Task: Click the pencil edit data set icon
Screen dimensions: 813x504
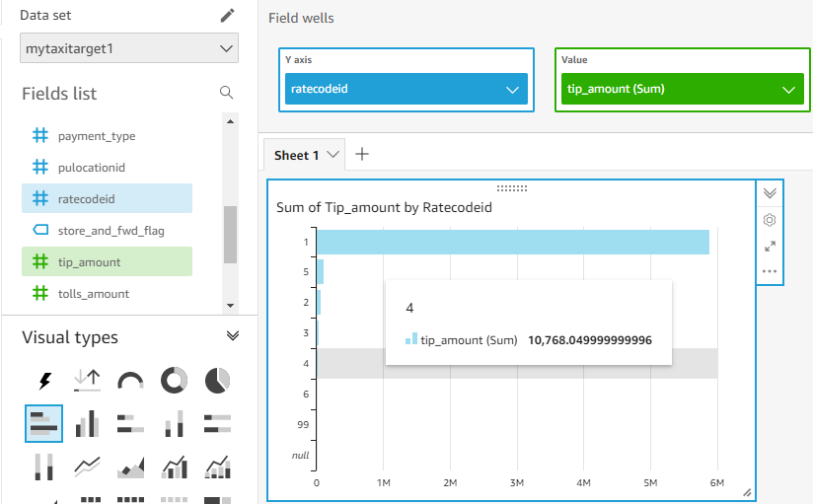Action: click(x=227, y=16)
